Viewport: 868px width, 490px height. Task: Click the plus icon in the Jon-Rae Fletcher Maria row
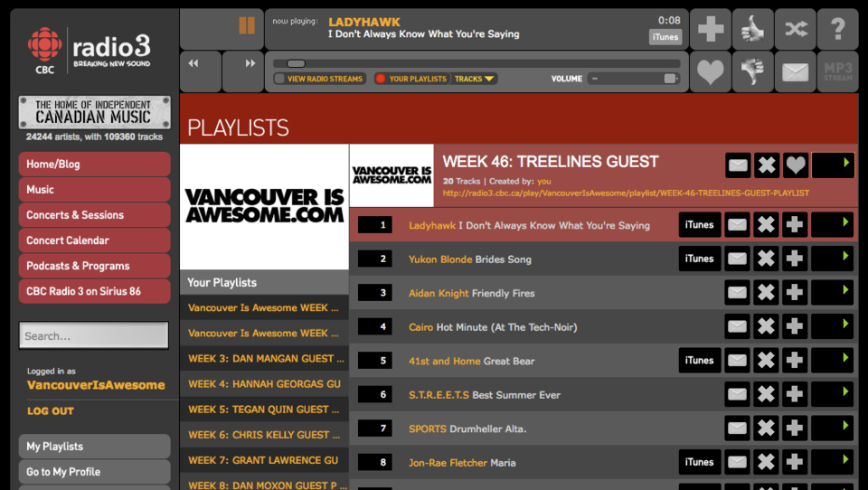795,462
